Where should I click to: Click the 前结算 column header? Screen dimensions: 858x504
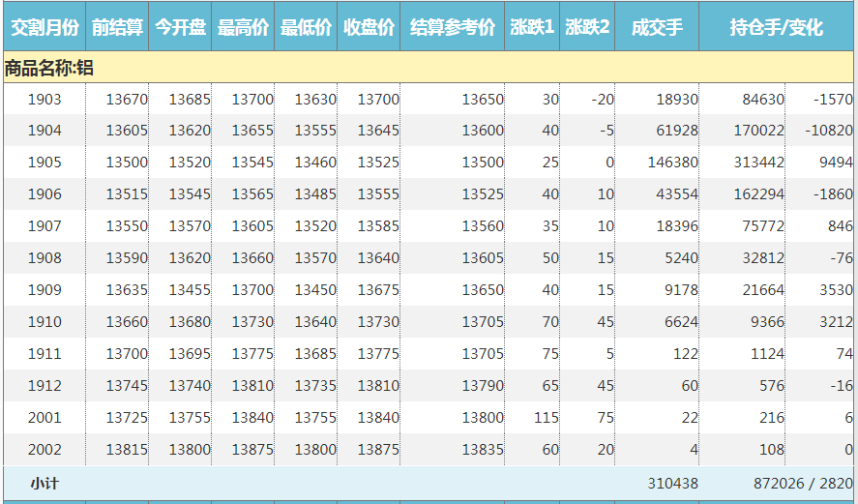117,27
